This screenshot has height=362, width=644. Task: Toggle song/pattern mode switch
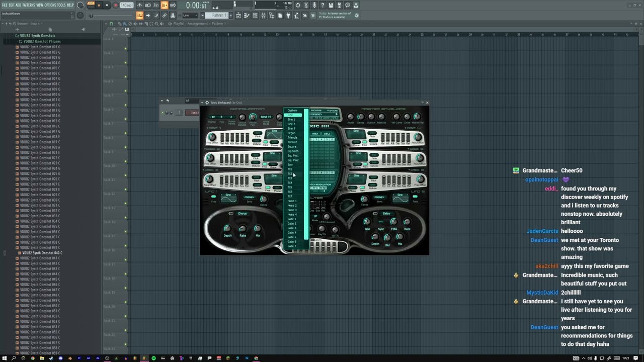coord(91,5)
